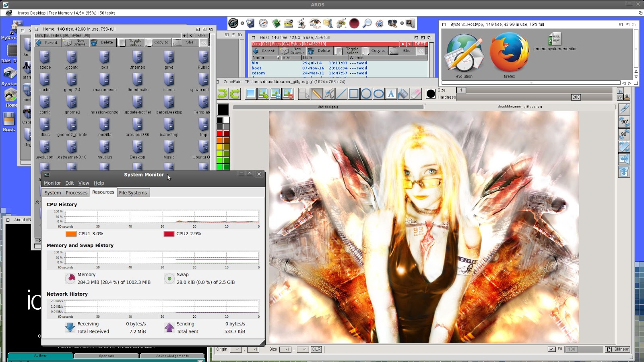
Task: Open the Monitor menu in System Monitor
Action: coord(52,183)
